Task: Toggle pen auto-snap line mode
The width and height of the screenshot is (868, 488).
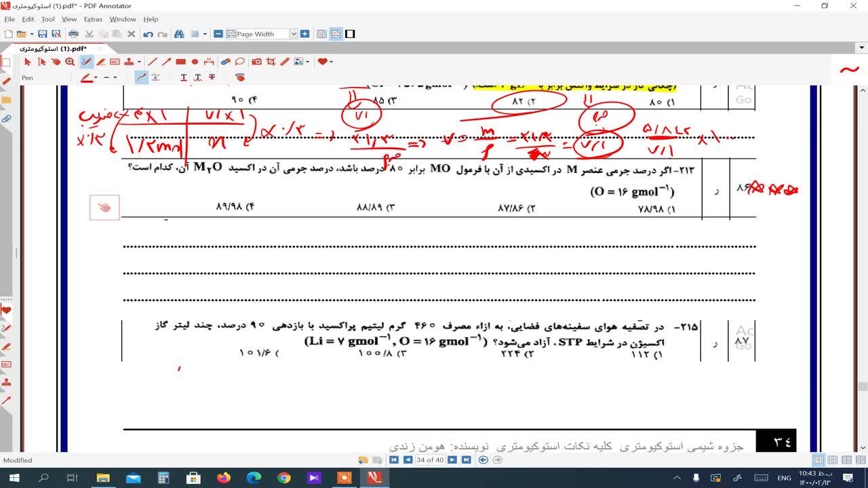Action: pos(155,77)
